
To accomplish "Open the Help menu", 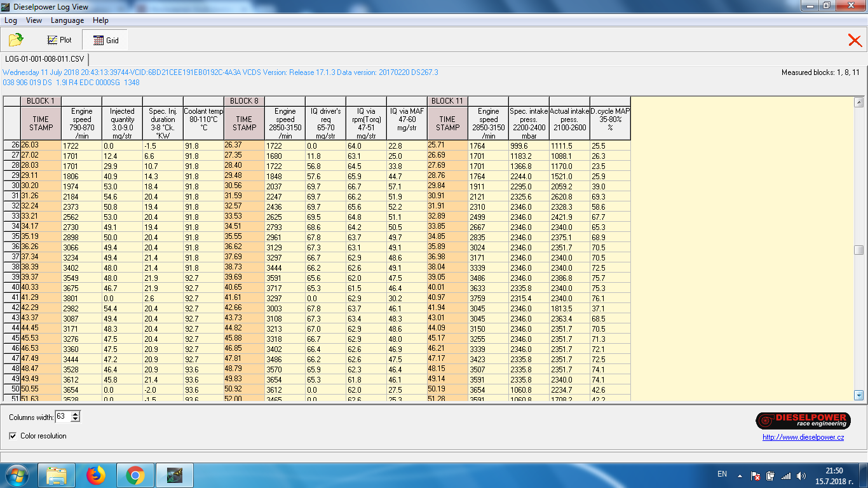I will (100, 20).
